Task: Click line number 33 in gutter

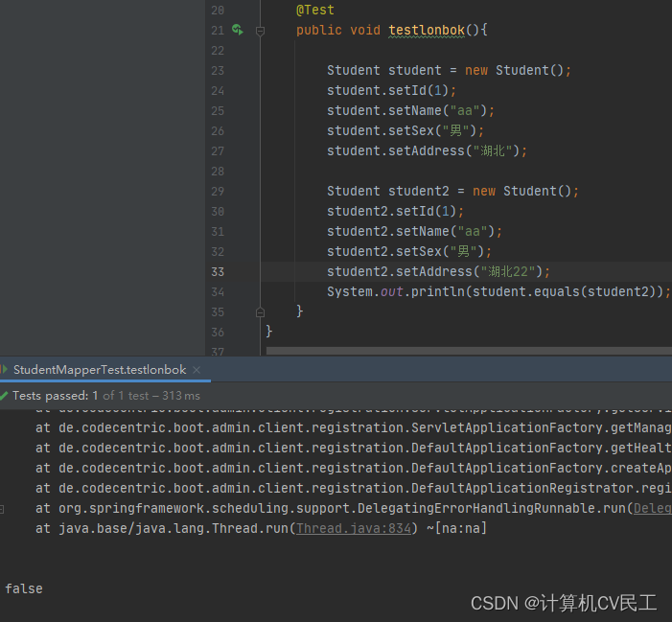Action: click(x=218, y=271)
